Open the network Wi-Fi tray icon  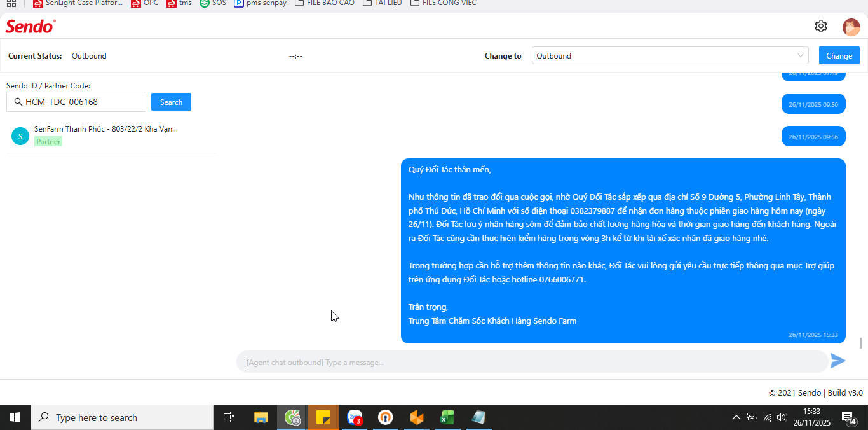[768, 417]
